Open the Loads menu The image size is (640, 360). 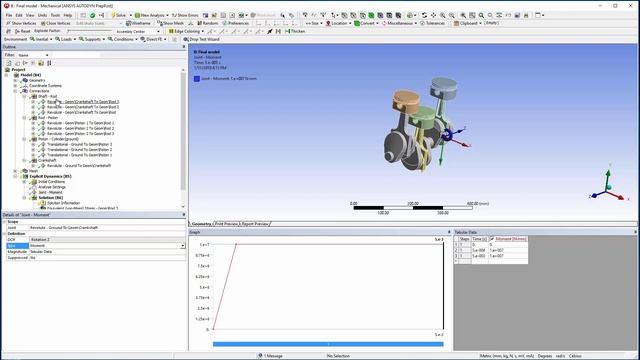[65, 39]
